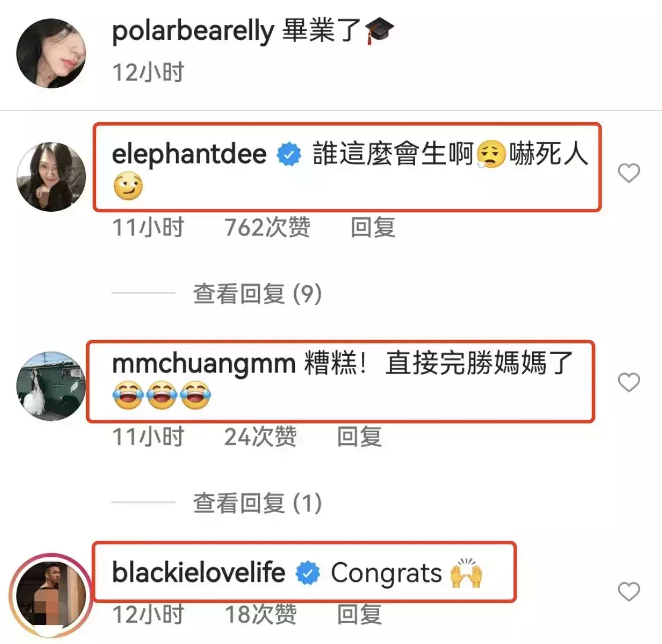View the 762 likes on elephantdee's comment
The width and height of the screenshot is (662, 644).
click(268, 228)
